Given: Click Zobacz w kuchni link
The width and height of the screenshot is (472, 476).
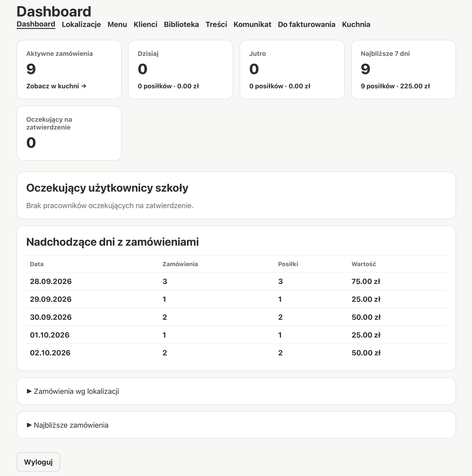Looking at the screenshot, I should point(56,86).
